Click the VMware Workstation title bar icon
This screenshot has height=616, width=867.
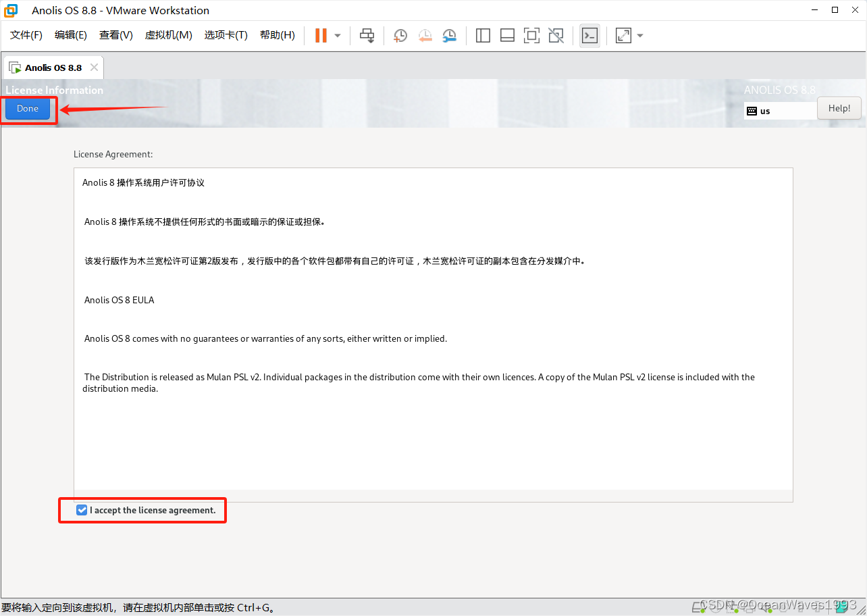coord(11,10)
